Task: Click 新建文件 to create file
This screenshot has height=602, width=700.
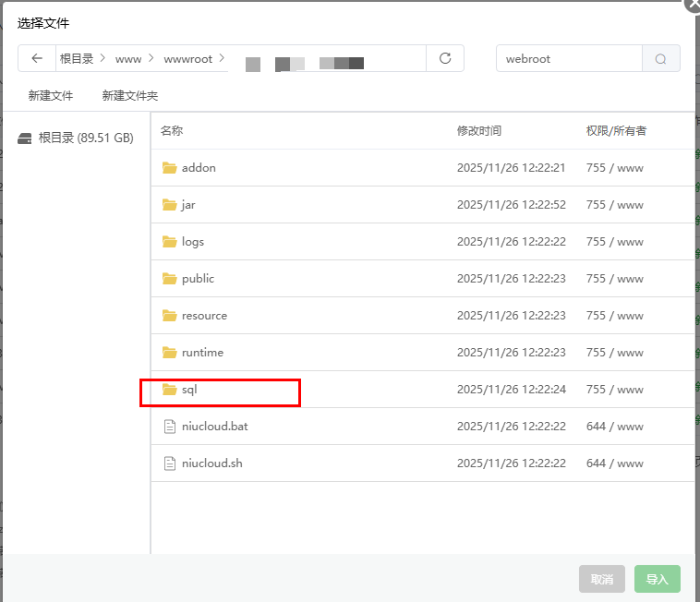Action: pos(51,95)
